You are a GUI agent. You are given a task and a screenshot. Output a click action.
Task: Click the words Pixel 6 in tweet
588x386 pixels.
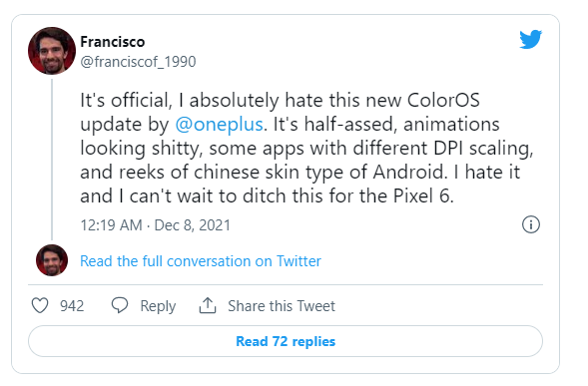click(421, 196)
